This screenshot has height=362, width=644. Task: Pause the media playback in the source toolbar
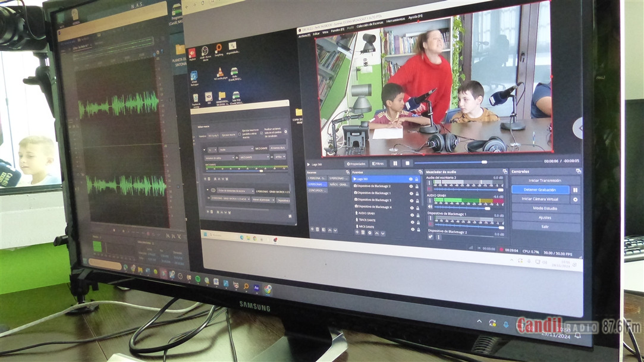pos(395,163)
